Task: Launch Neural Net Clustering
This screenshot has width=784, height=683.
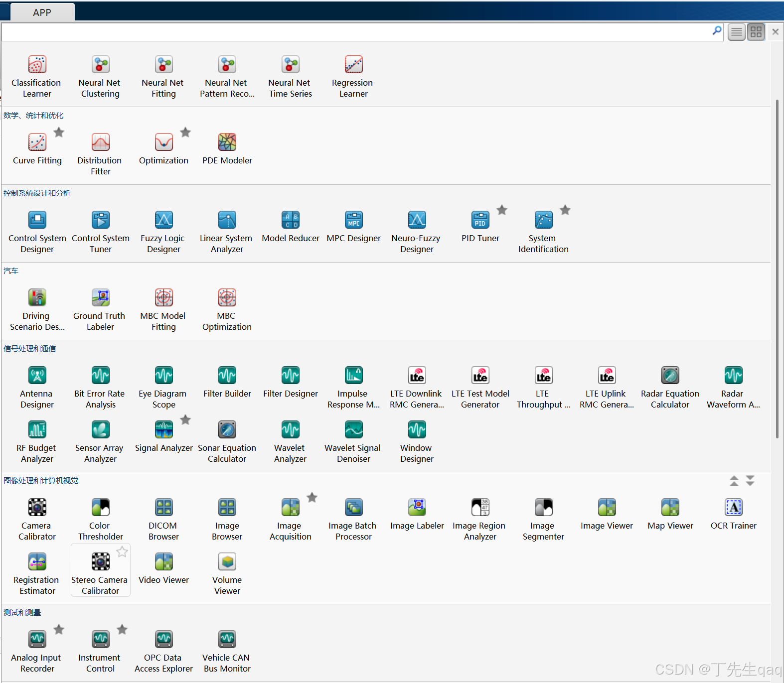Action: pyautogui.click(x=100, y=77)
